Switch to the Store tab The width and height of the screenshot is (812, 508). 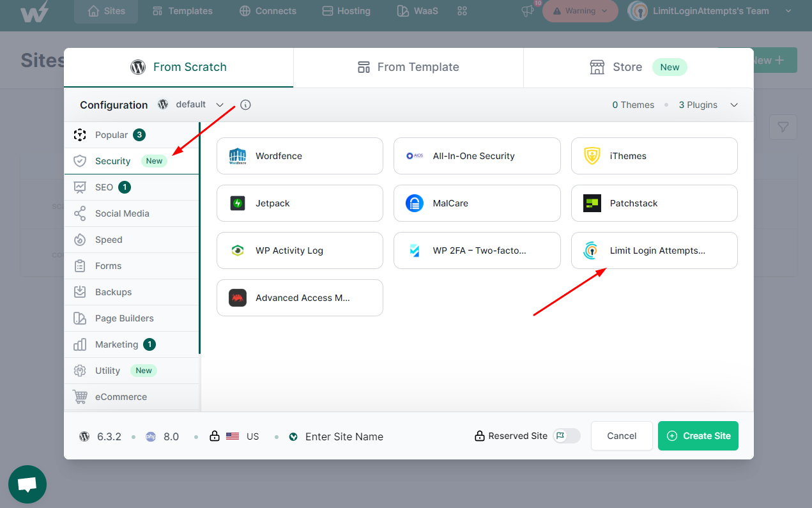tap(638, 67)
